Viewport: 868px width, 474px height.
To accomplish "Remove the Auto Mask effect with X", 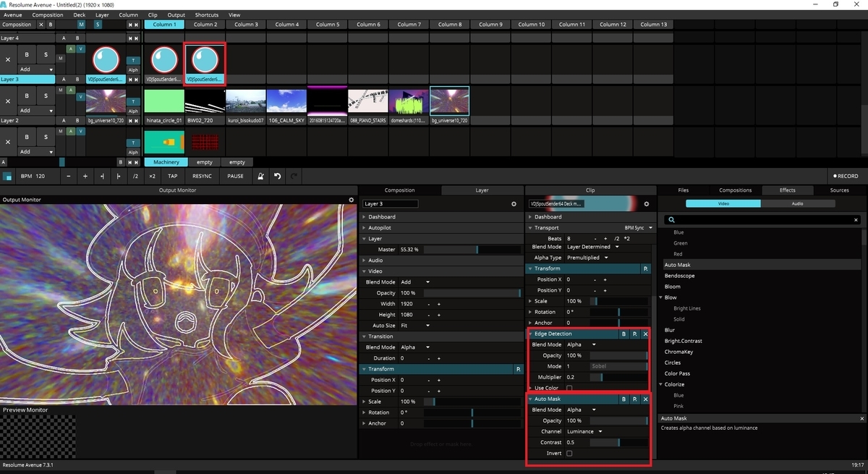I will (x=645, y=399).
